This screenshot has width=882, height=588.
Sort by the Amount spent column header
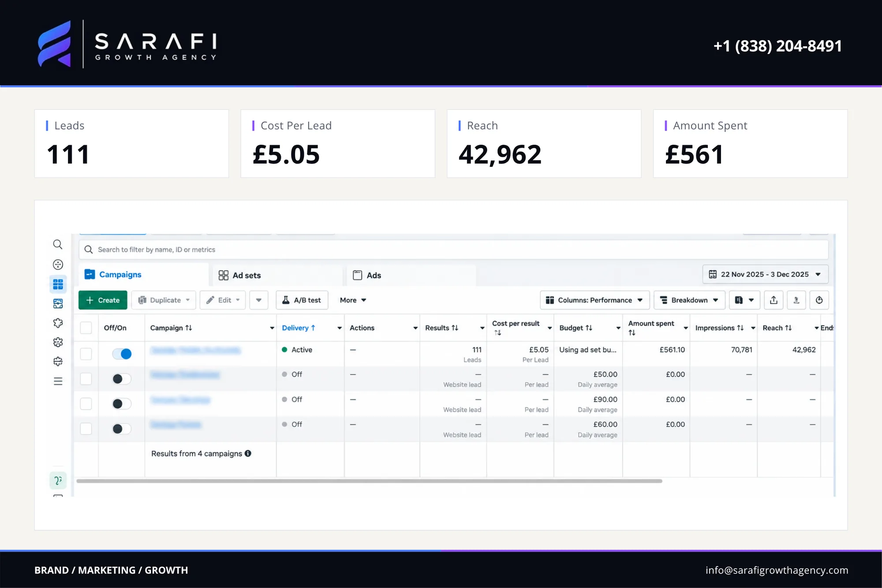click(x=651, y=328)
